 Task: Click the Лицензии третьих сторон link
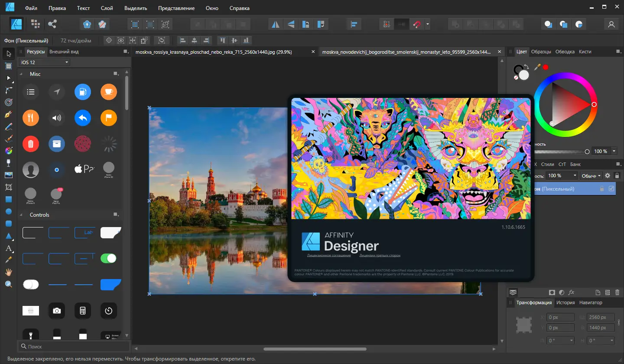pos(379,256)
